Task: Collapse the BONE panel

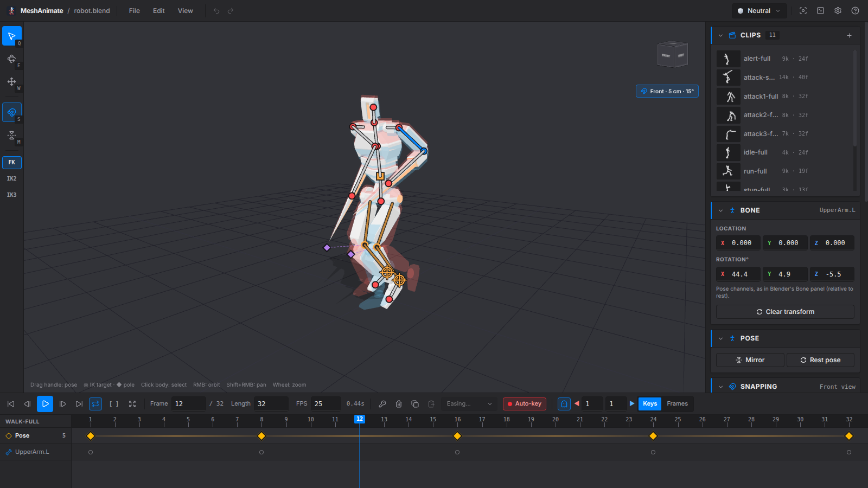Action: point(720,210)
